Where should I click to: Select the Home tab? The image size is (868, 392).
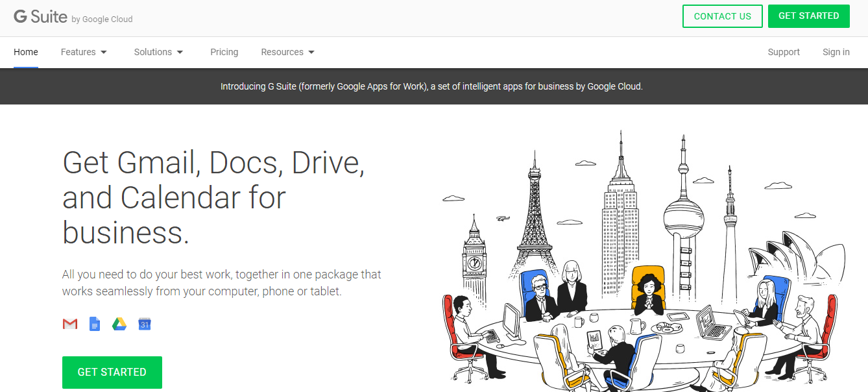26,52
